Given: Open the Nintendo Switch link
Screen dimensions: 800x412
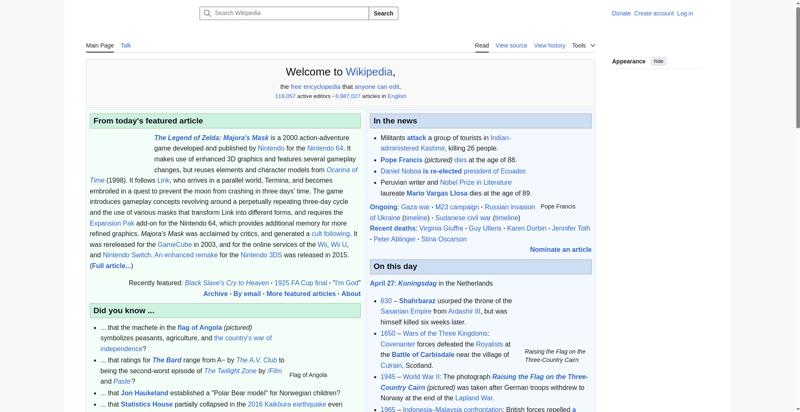Looking at the screenshot, I should [127, 255].
